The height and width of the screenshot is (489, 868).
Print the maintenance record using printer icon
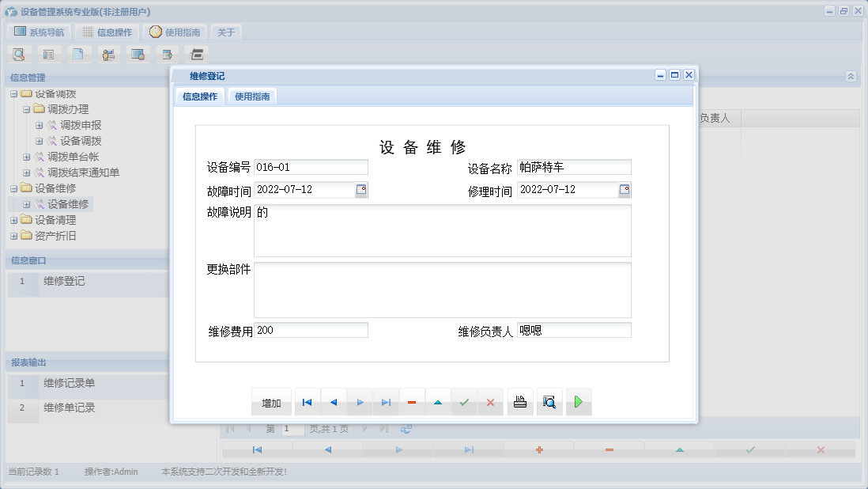[519, 402]
